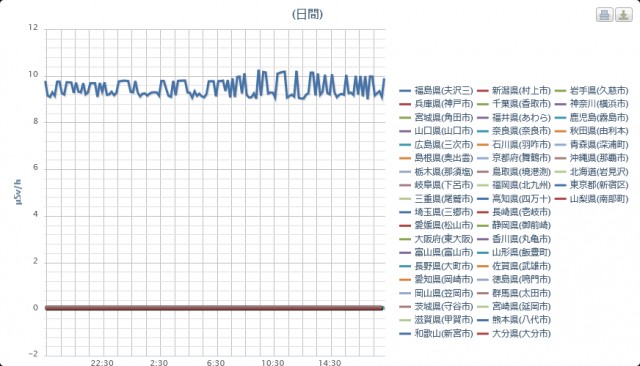
Task: Toggle 栃木県(那須塩) legend entry
Action: 436,171
